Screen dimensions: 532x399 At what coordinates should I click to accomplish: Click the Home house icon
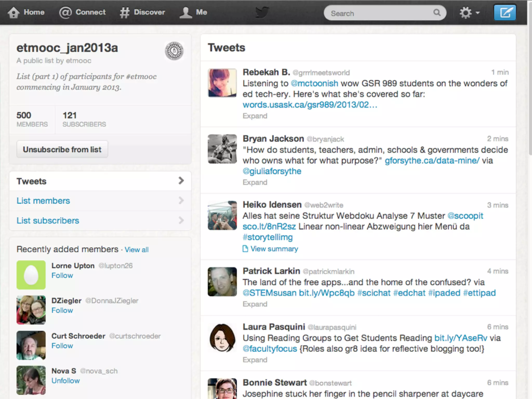coord(14,12)
